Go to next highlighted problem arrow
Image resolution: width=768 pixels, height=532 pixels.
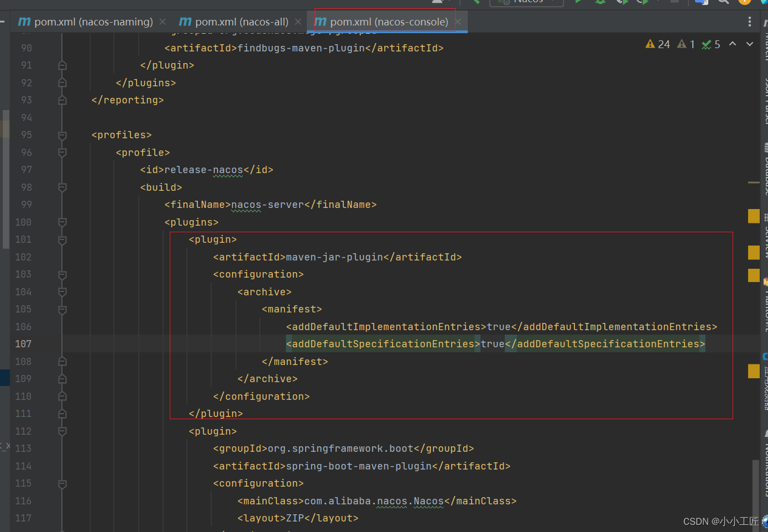750,44
